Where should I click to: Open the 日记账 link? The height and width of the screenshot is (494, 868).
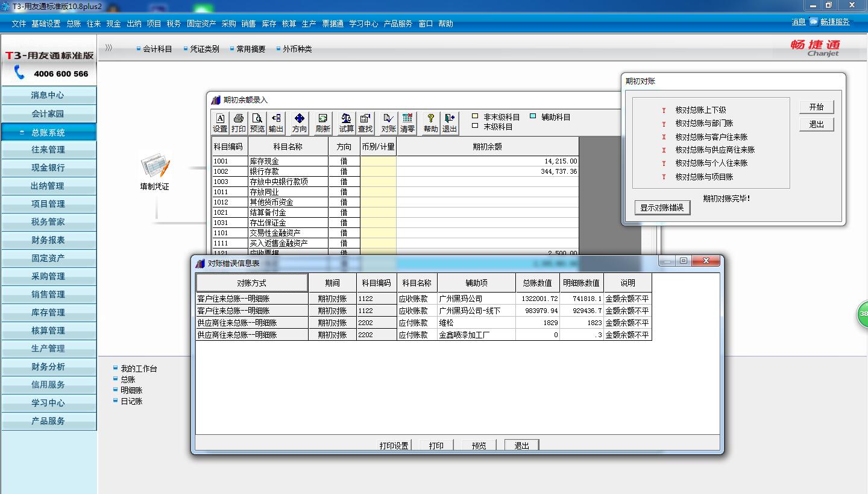click(x=131, y=401)
